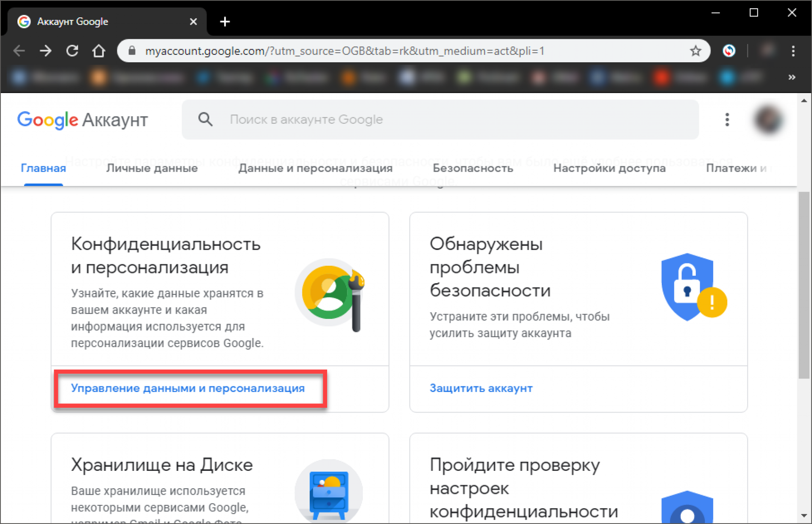Minimize the Chrome window
812x524 pixels.
tap(716, 13)
